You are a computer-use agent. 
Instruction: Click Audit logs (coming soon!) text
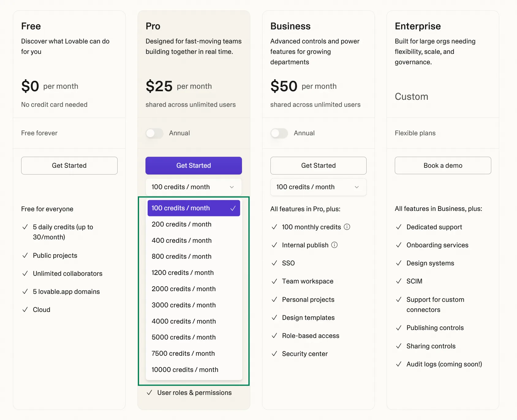(x=444, y=364)
